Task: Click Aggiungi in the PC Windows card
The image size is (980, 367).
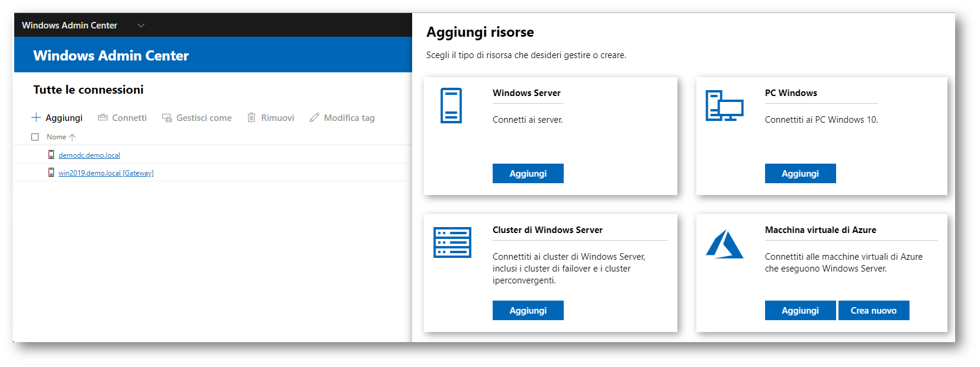Action: click(x=801, y=174)
